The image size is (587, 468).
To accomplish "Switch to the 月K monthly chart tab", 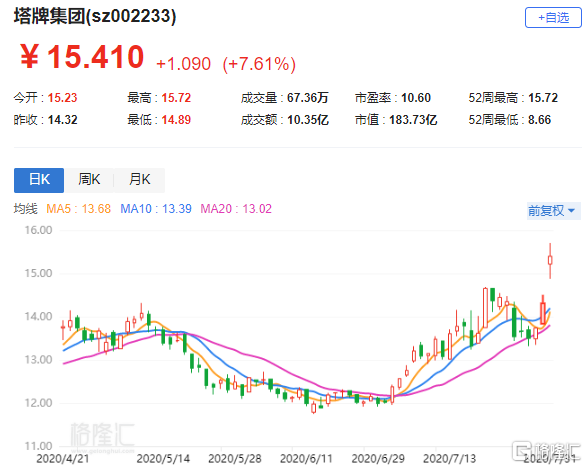I will click(139, 180).
